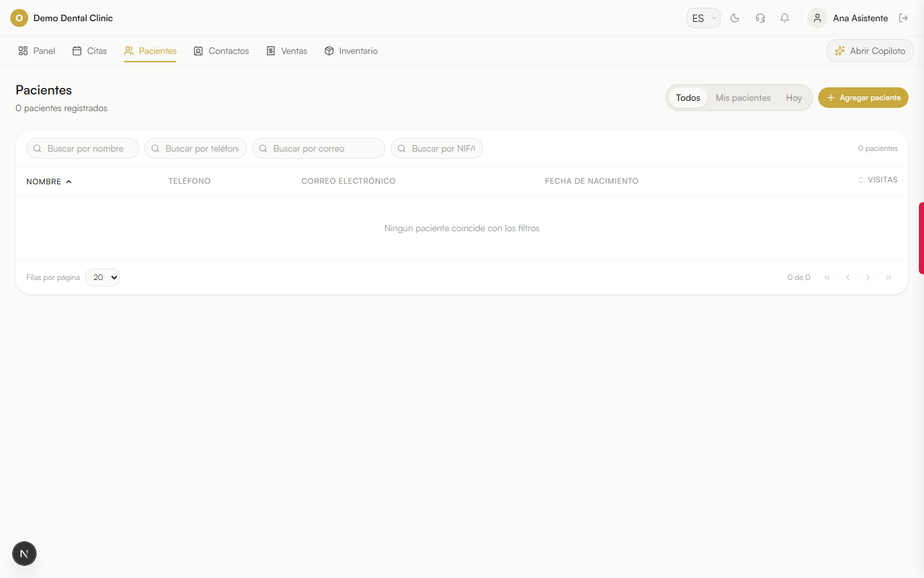Image resolution: width=924 pixels, height=578 pixels.
Task: Click the FECHA DE NACIMIENTO column header
Action: pyautogui.click(x=592, y=181)
